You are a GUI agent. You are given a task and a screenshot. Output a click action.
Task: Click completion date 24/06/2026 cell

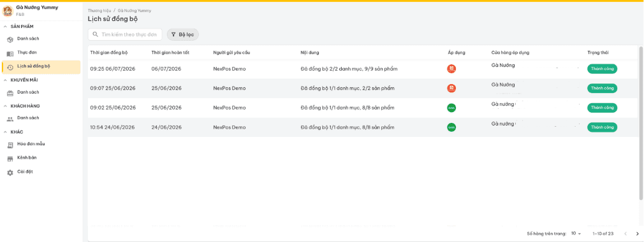click(166, 127)
